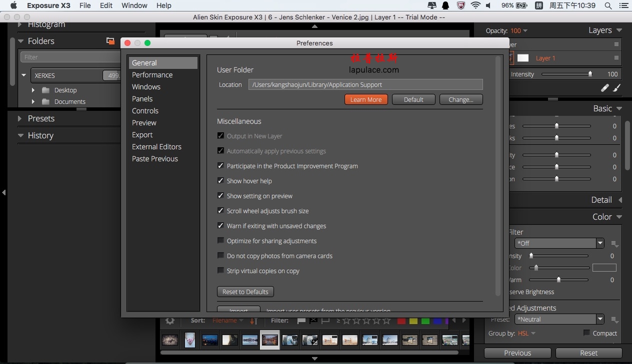Open the Color Filter *Off dropdown
This screenshot has width=632, height=364.
coord(559,243)
